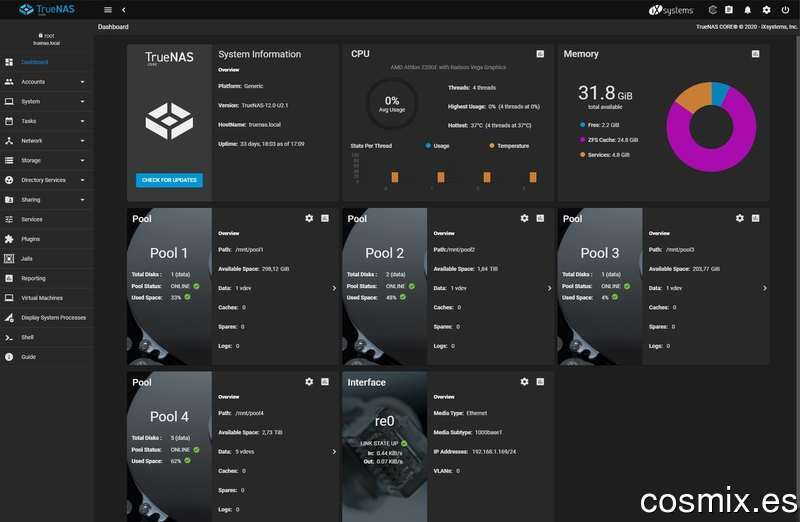Open Display System Processes in sidebar
This screenshot has height=522, width=800.
(x=47, y=317)
